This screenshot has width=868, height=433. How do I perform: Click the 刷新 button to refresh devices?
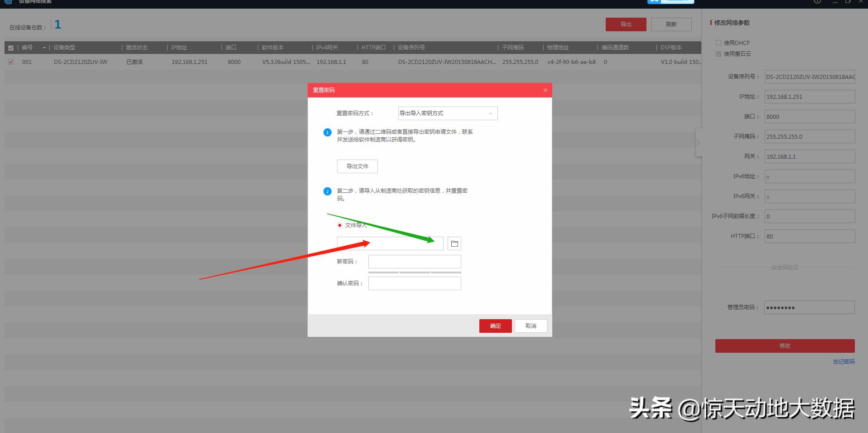(671, 24)
